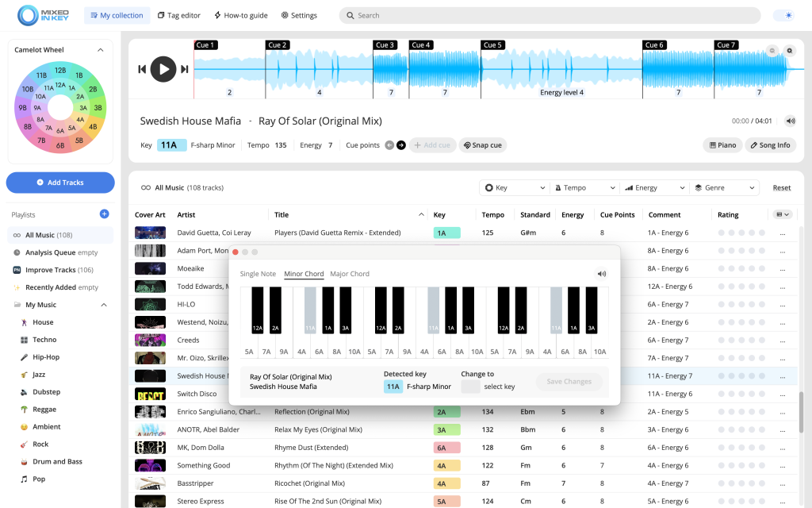Play chord sound in piano popup
The height and width of the screenshot is (508, 812).
click(602, 274)
